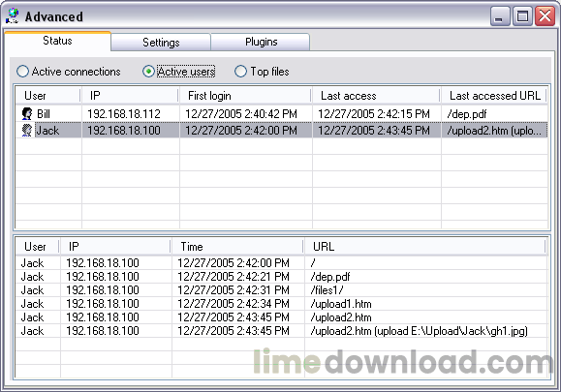This screenshot has height=392, width=561.
Task: Select the Jack user name in upper list
Action: [x=47, y=131]
